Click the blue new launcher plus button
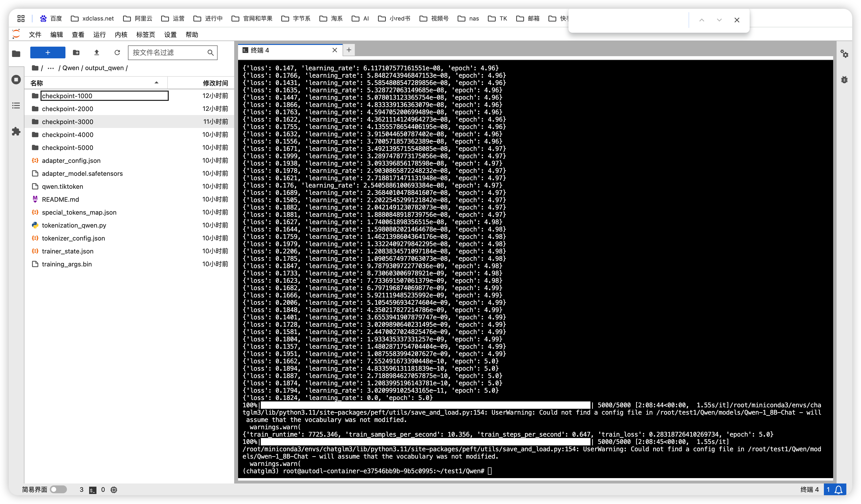This screenshot has width=861, height=504. coord(47,52)
